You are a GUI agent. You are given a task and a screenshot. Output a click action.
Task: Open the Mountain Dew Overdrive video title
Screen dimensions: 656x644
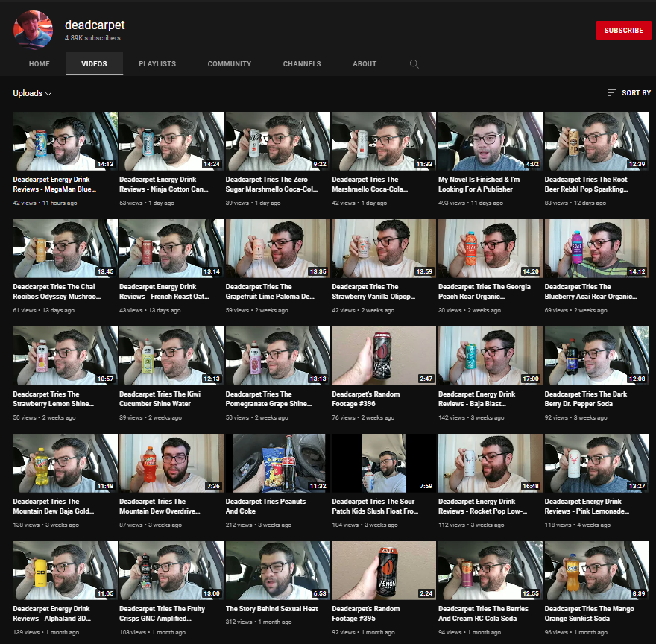(160, 506)
